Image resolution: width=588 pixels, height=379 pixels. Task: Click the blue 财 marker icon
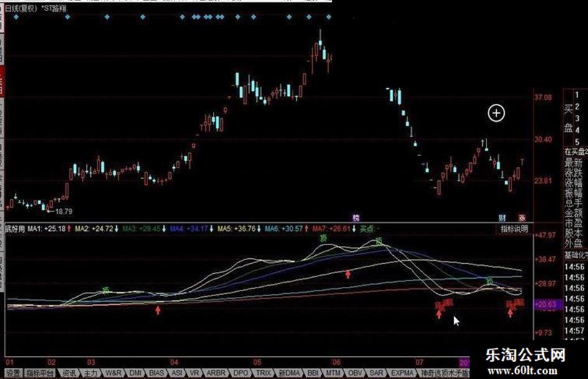(x=502, y=217)
